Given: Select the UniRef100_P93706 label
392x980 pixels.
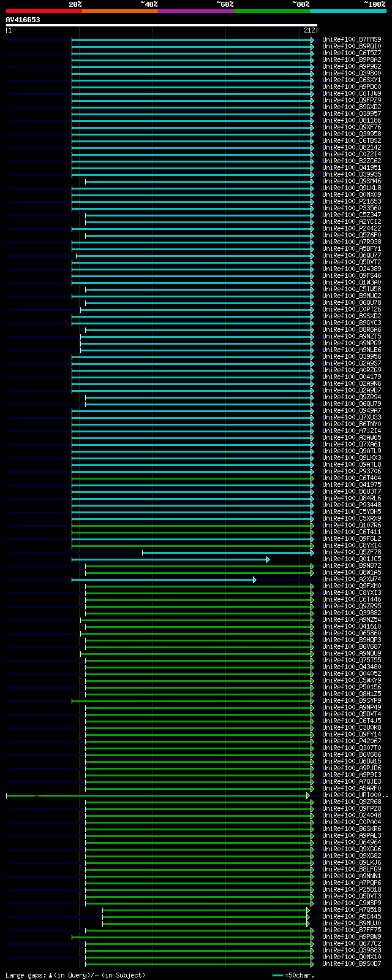Looking at the screenshot, I should pos(352,471).
